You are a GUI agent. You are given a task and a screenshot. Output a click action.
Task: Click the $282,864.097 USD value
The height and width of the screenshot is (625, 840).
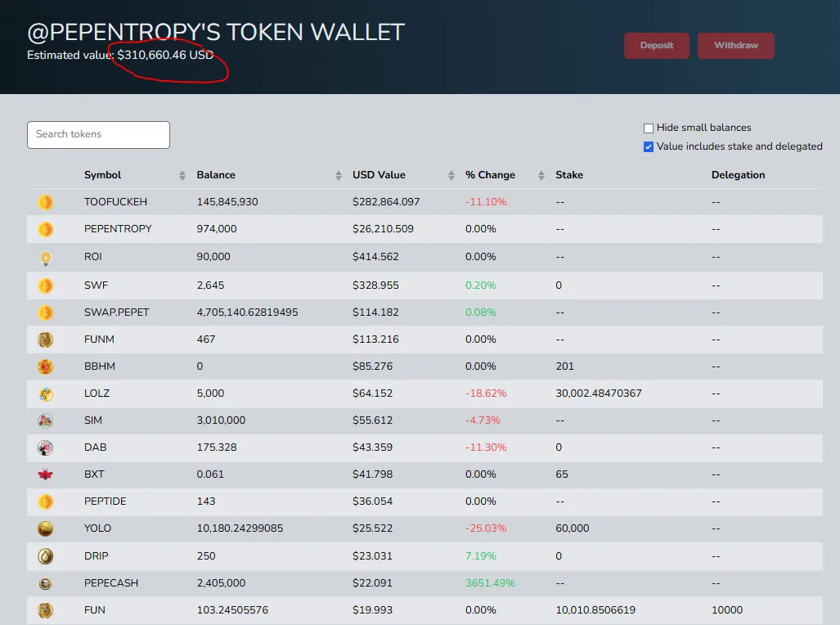pyautogui.click(x=386, y=202)
